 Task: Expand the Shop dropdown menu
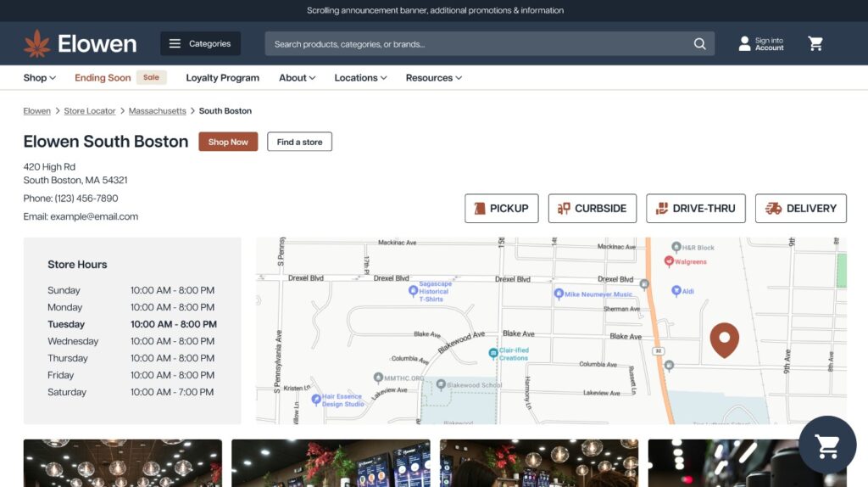pos(39,77)
